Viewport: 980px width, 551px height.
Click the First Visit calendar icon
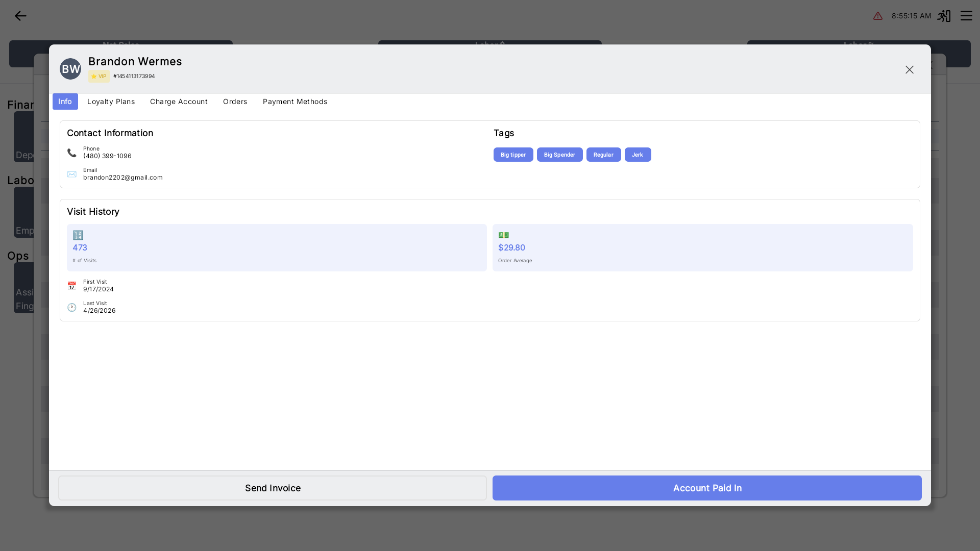[72, 286]
